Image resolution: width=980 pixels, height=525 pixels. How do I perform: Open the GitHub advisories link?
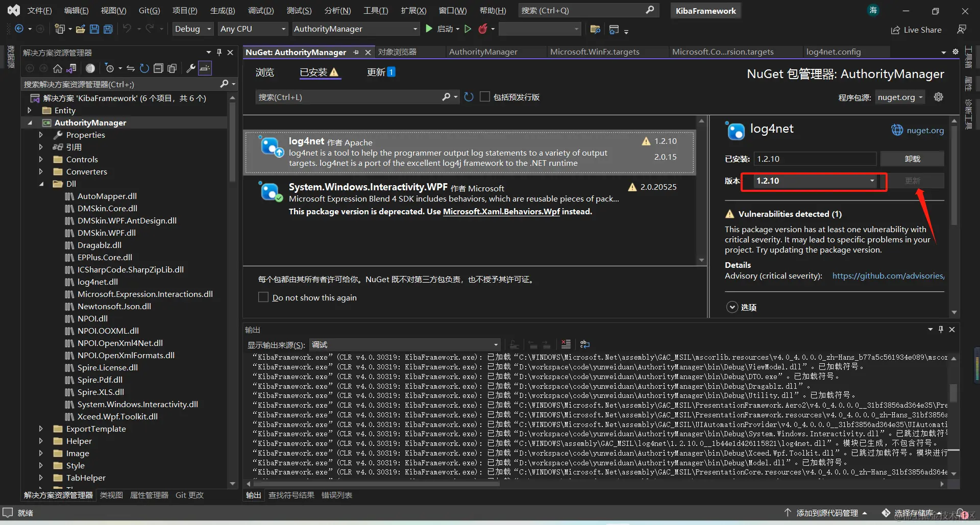(x=888, y=276)
